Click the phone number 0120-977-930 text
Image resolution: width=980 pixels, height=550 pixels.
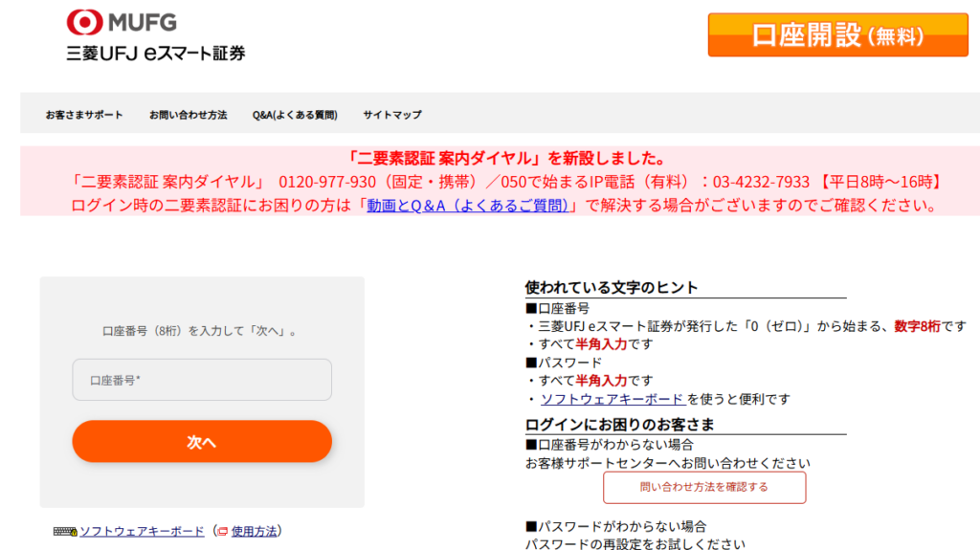(327, 182)
